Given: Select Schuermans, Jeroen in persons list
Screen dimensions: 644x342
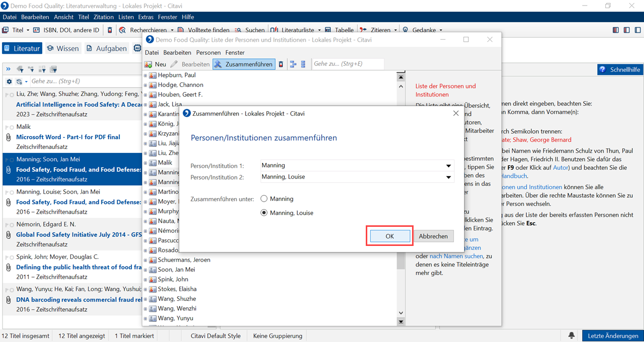Looking at the screenshot, I should tap(184, 260).
